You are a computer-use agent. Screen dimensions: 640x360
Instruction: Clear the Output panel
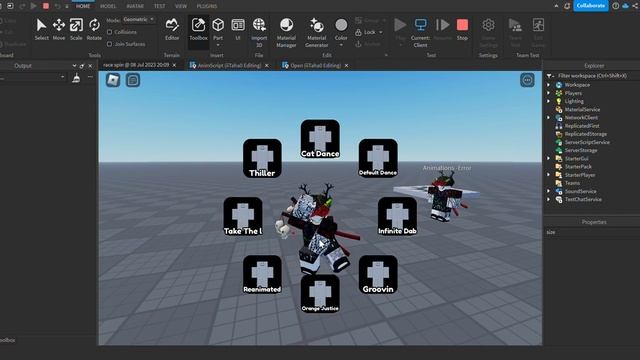(x=76, y=78)
